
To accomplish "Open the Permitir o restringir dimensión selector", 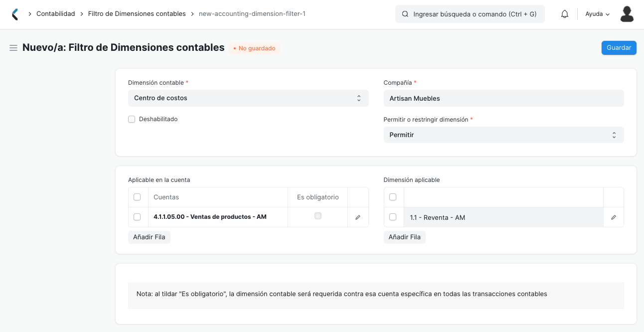I will tap(503, 135).
